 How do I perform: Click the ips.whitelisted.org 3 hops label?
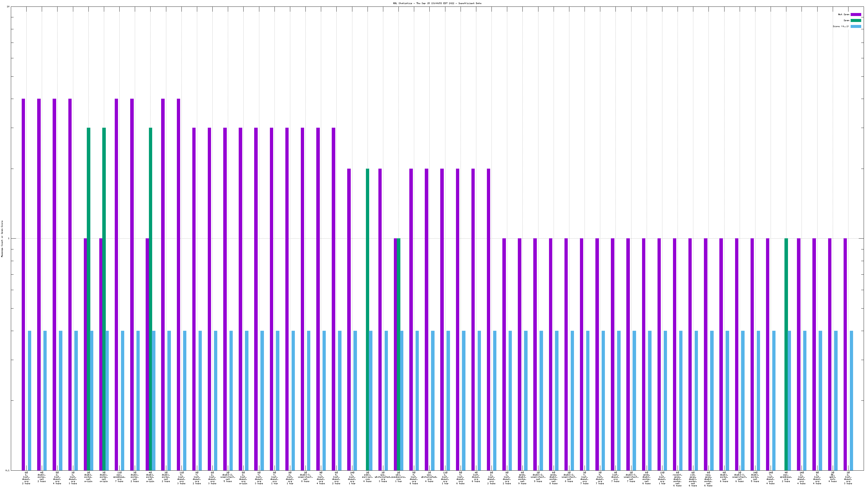coord(383,477)
